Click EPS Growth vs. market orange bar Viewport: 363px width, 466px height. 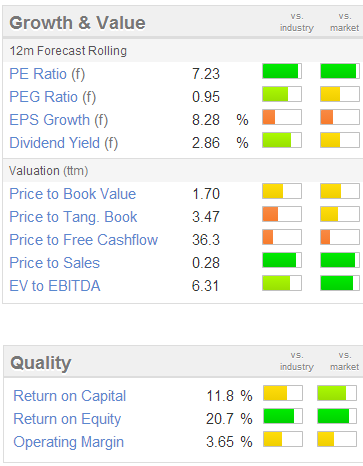[x=340, y=117]
